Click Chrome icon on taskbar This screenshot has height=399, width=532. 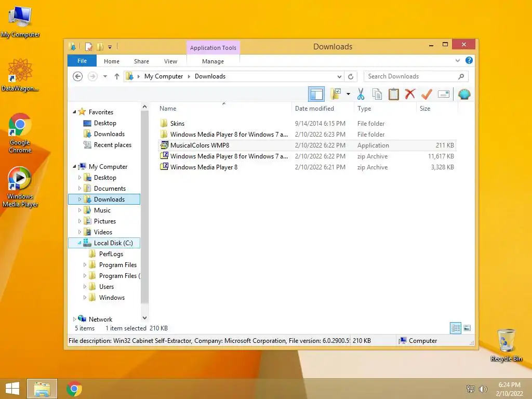pos(74,389)
